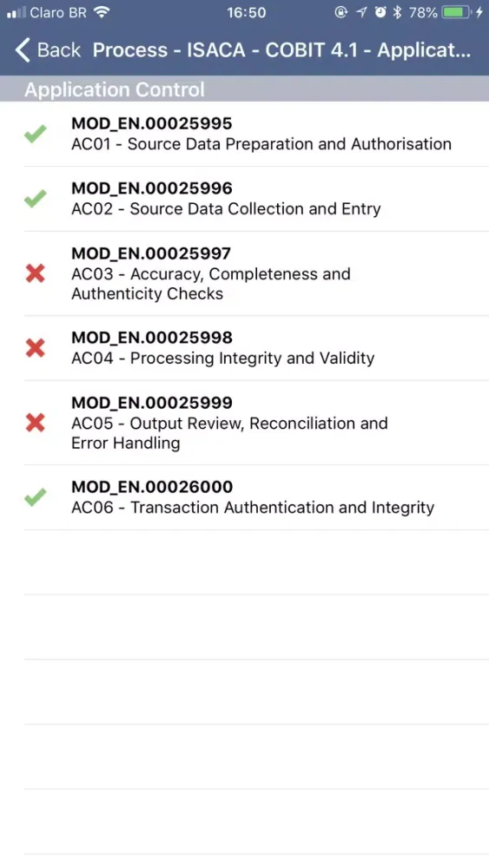Go back using the Back label
Screen dimensions: 489x868
click(x=59, y=49)
